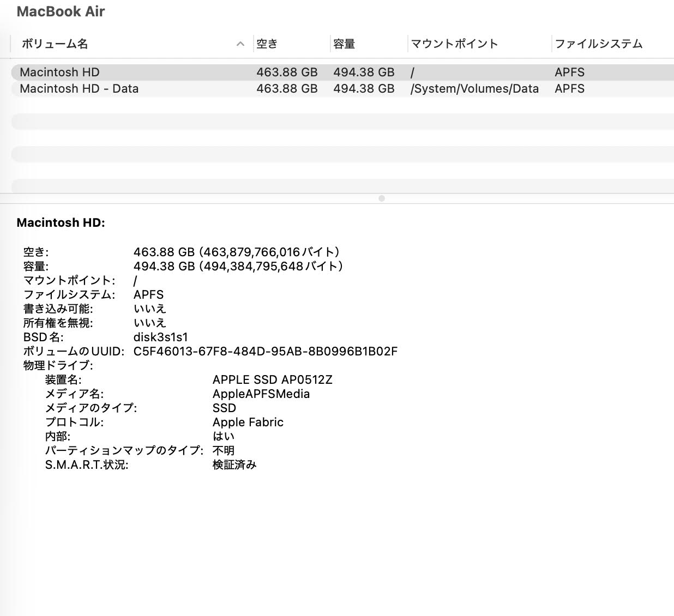
Task: Click protocol value Apple Fabric
Action: pos(248,422)
